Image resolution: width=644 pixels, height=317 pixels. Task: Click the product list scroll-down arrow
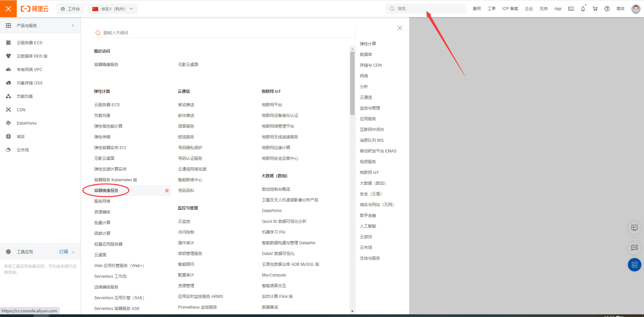(x=352, y=311)
